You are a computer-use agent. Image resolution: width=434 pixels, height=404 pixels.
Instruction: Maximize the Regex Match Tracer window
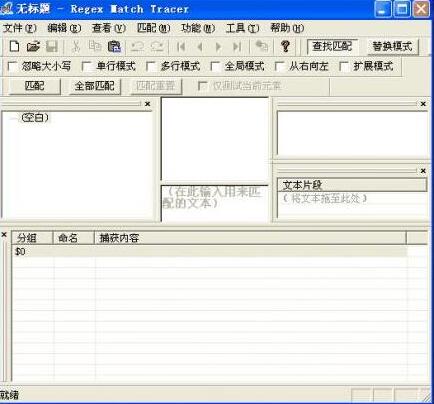pyautogui.click(x=402, y=9)
